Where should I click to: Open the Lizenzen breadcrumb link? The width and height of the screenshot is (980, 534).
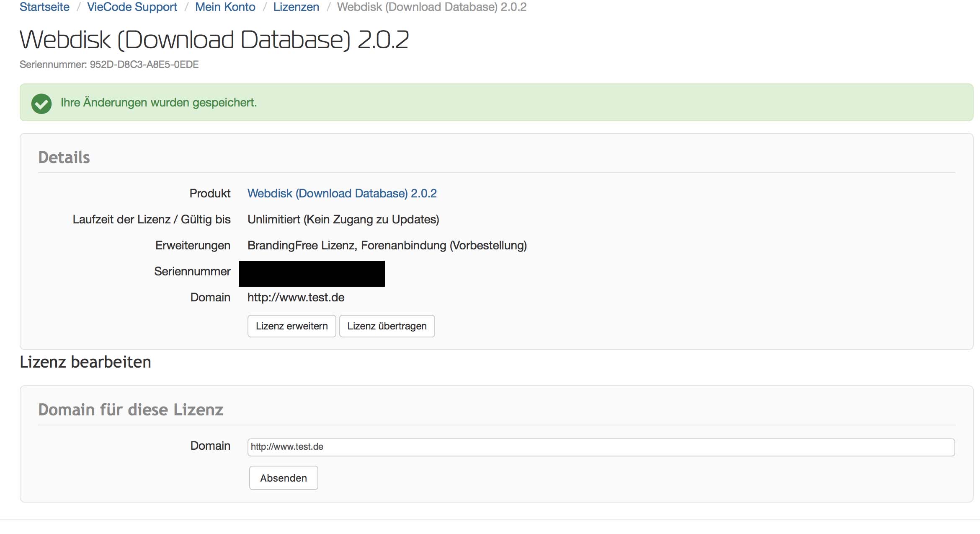coord(296,7)
